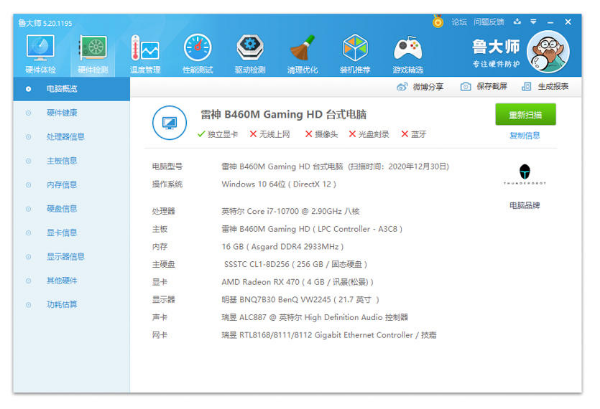Image resolution: width=600 pixels, height=409 pixels.
Task: Click the SSSTC CL1-8D256 disk text
Action: 296,264
